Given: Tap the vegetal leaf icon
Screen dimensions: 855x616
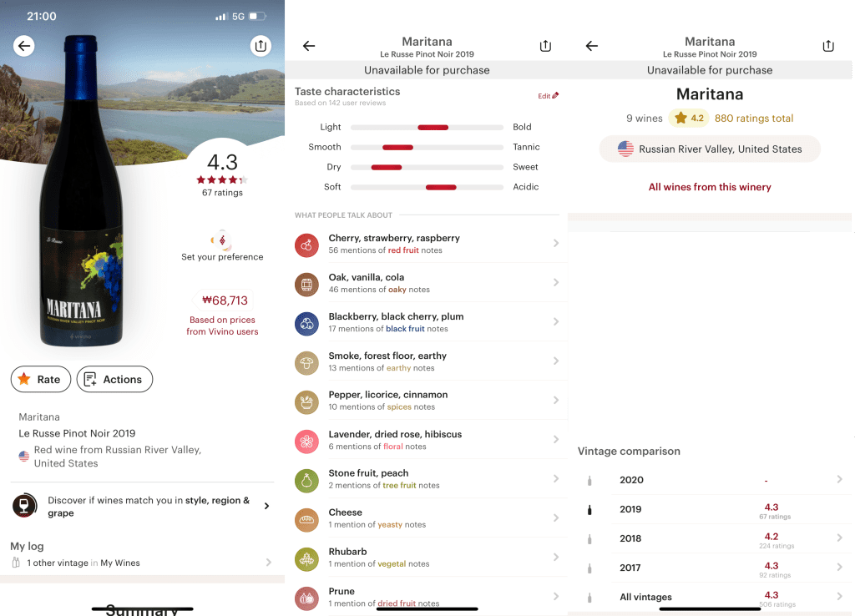Looking at the screenshot, I should (306, 558).
